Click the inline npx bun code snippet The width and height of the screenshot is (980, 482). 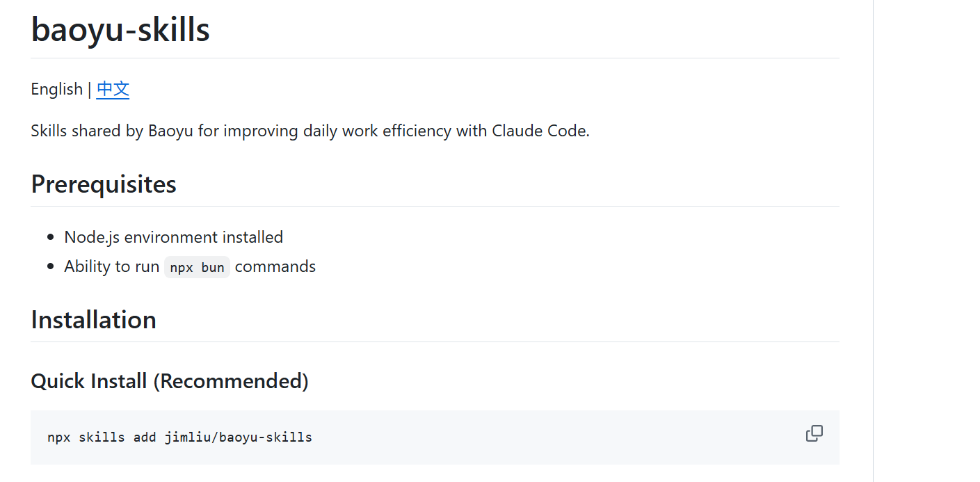pyautogui.click(x=197, y=267)
